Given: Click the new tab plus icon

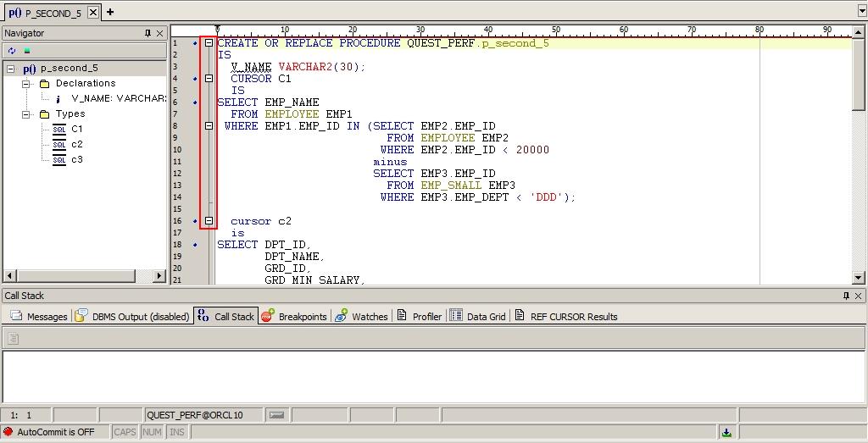Looking at the screenshot, I should [110, 12].
